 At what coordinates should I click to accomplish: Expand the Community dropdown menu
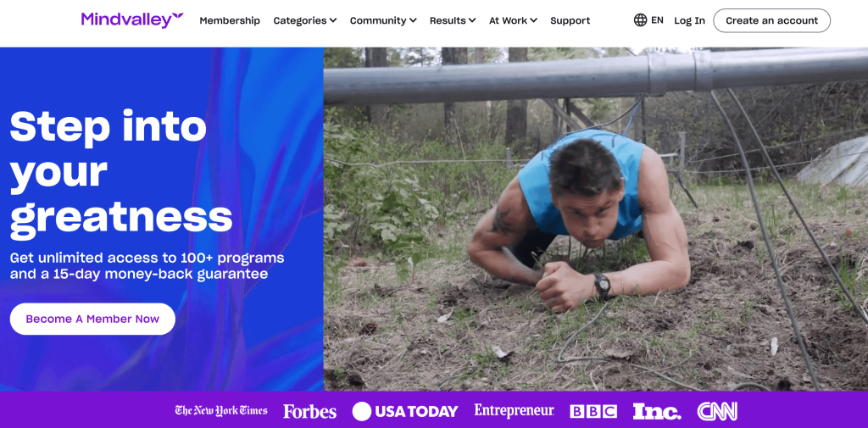point(383,20)
